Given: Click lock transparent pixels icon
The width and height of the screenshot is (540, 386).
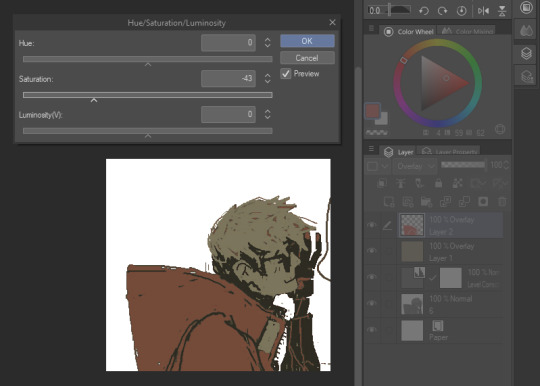Looking at the screenshot, I should pyautogui.click(x=457, y=183).
